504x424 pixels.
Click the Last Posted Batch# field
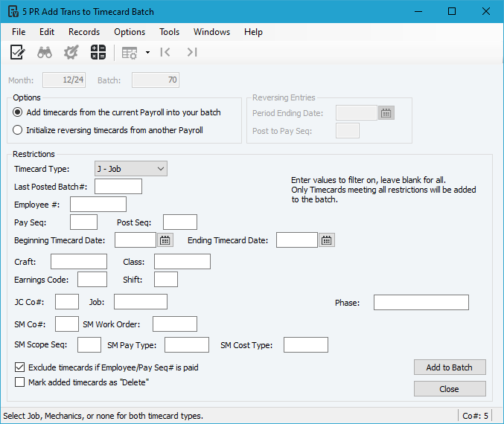point(118,187)
